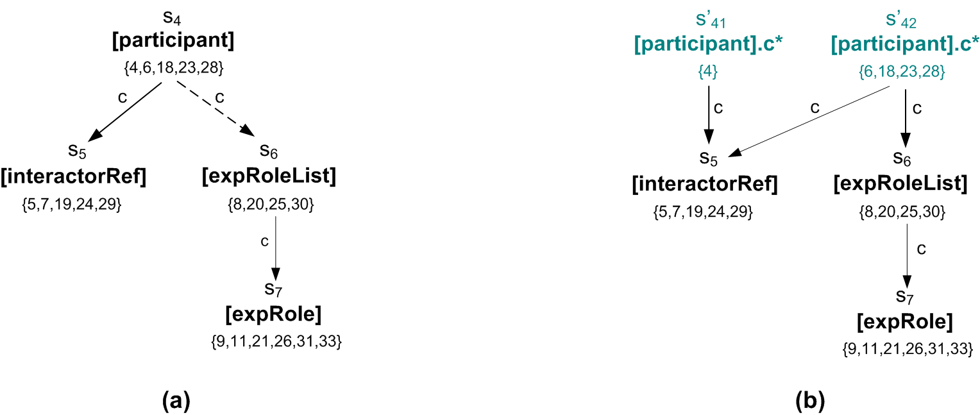The image size is (980, 415).
Task: Select {9,11,21,26,31,33} set in diagram (b)
Action: (x=908, y=350)
